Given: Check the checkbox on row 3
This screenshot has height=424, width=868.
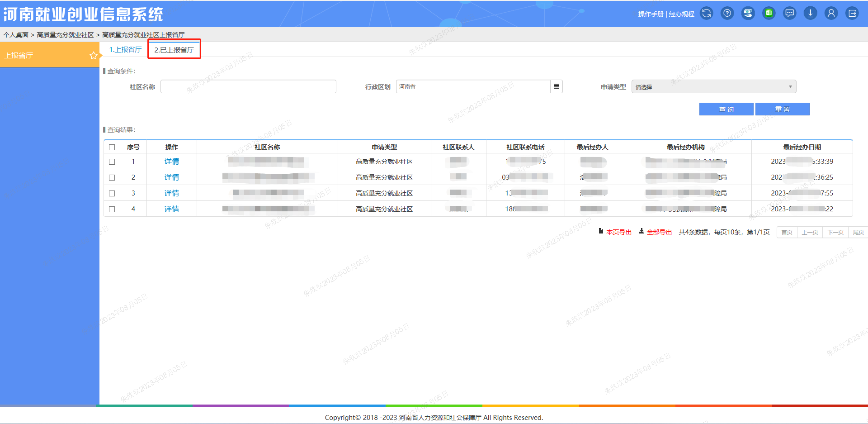Looking at the screenshot, I should 112,193.
